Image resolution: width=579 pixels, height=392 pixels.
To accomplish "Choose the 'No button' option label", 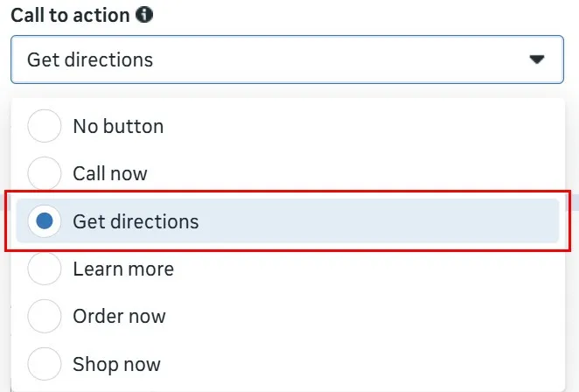I will 118,126.
